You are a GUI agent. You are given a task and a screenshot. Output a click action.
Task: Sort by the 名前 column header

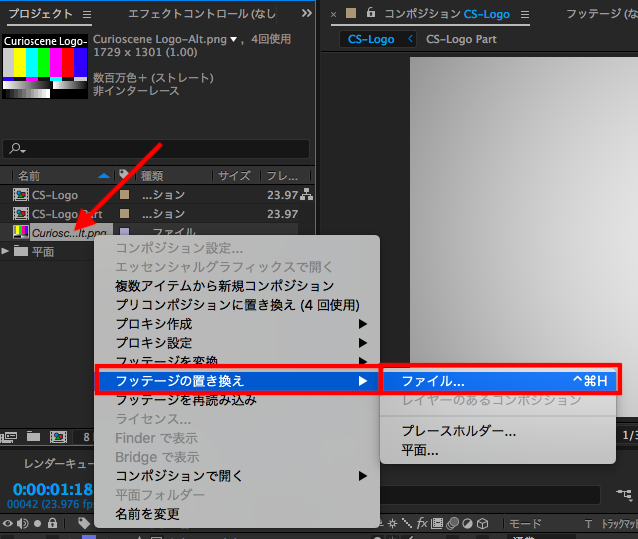coord(28,176)
